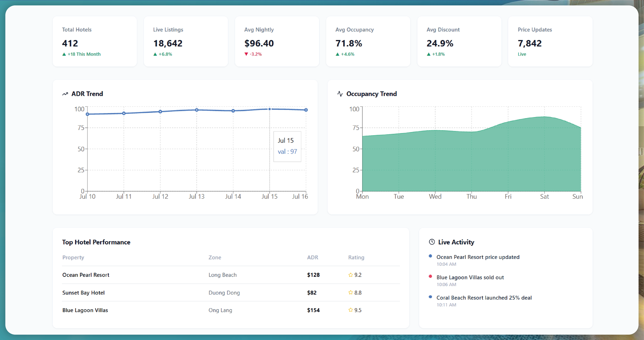
Task: Select the Jul 16 point on ADR chart
Action: click(x=306, y=110)
